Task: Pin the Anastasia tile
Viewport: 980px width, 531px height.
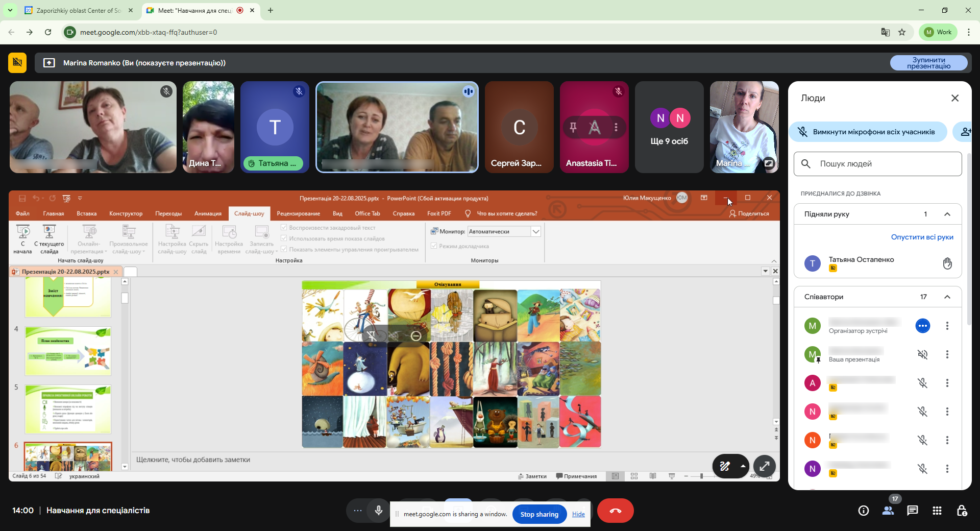Action: (x=573, y=127)
